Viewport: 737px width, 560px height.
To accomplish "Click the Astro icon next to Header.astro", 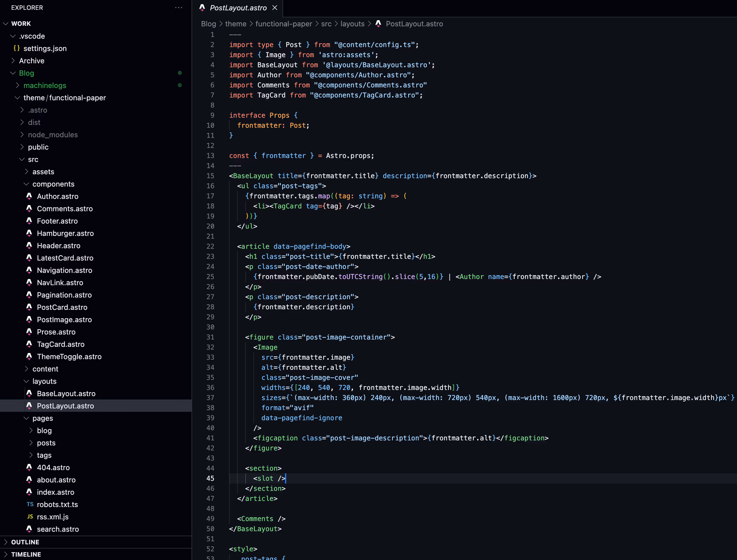I will pyautogui.click(x=29, y=246).
